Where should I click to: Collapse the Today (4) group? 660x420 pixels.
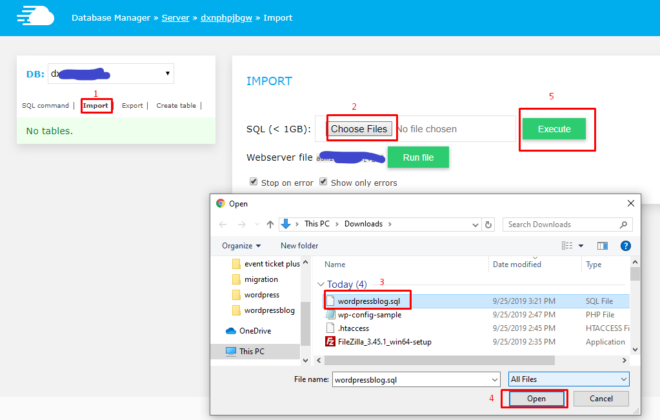[321, 284]
